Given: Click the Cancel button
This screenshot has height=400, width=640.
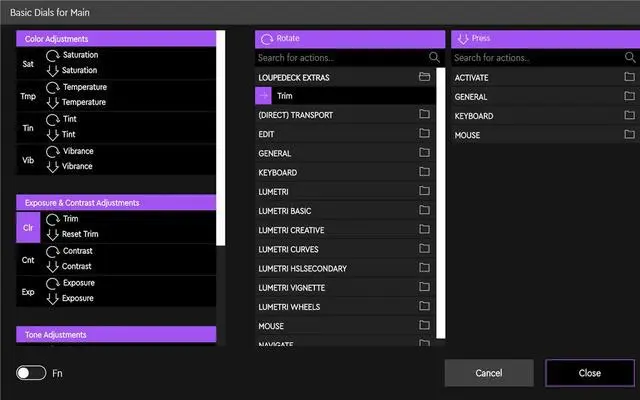Looking at the screenshot, I should click(489, 373).
